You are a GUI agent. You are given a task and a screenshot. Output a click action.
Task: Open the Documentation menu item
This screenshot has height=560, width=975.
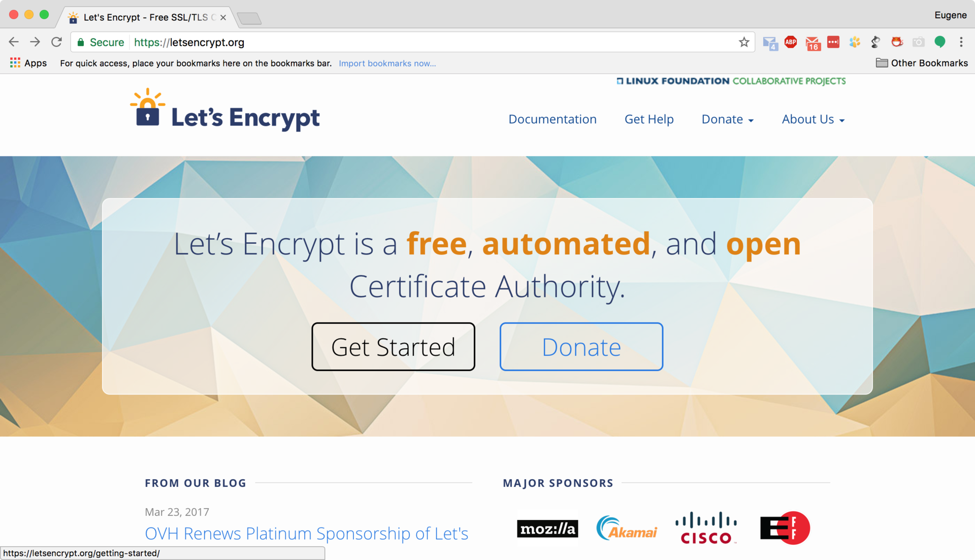tap(552, 119)
